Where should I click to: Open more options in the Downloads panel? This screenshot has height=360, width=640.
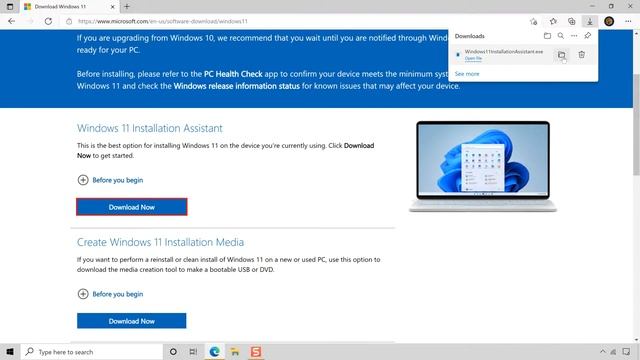574,36
